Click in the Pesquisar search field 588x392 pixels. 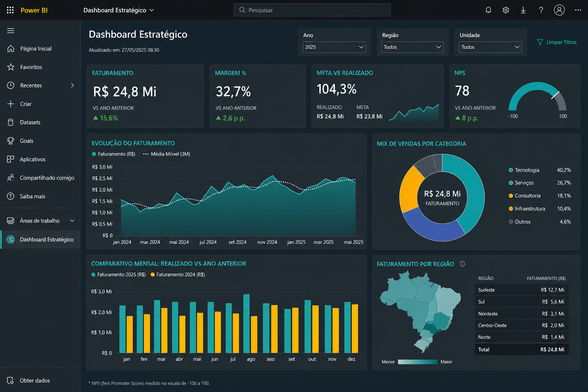coord(312,10)
